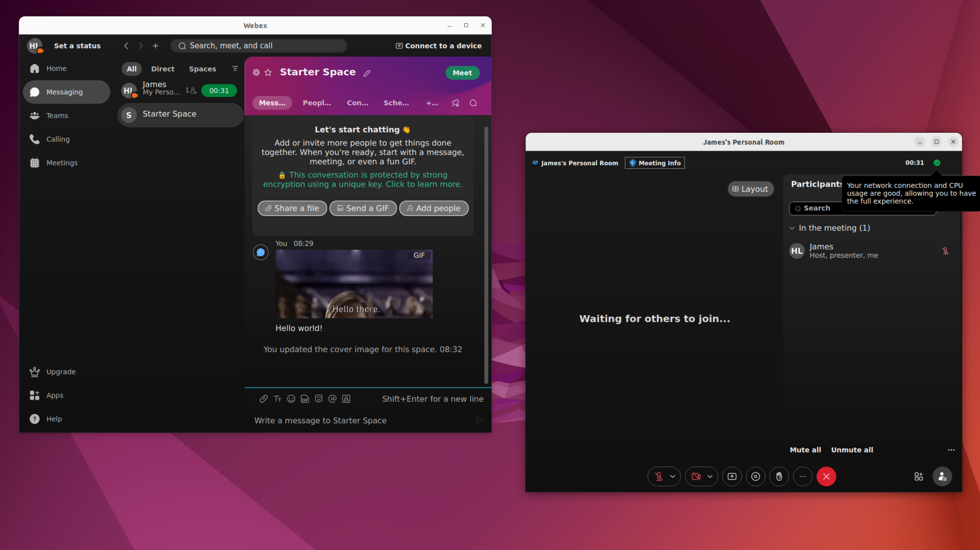Viewport: 980px width, 550px height.
Task: Collapse the In the meeting list
Action: (x=792, y=228)
